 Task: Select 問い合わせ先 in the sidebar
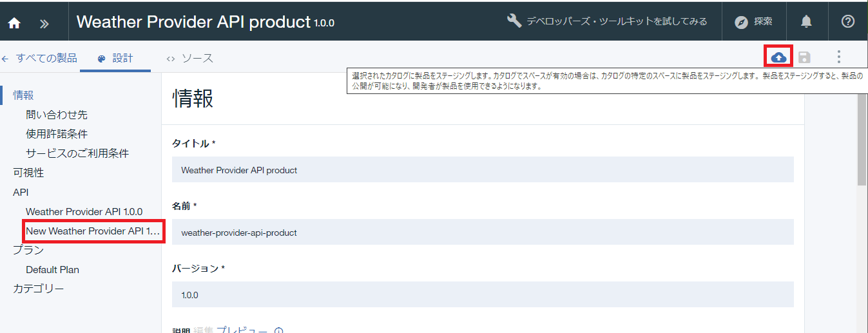pyautogui.click(x=57, y=115)
